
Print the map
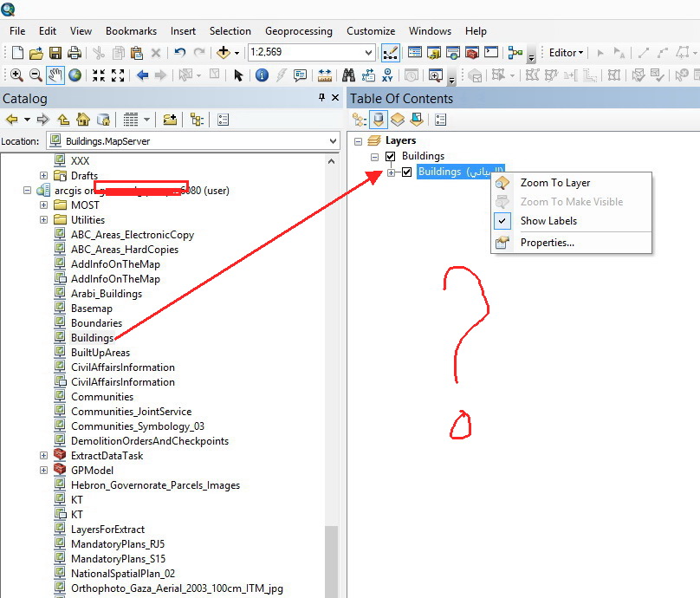[x=75, y=53]
